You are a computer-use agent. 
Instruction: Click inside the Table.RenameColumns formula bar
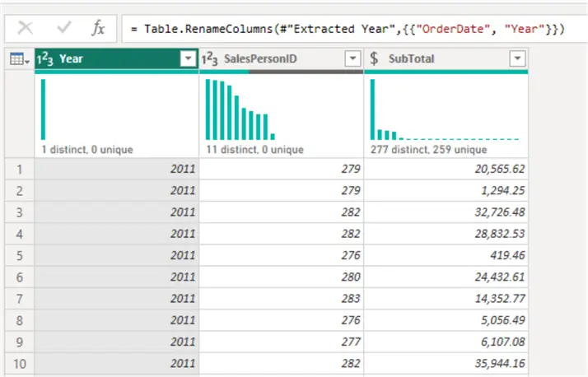(354, 29)
